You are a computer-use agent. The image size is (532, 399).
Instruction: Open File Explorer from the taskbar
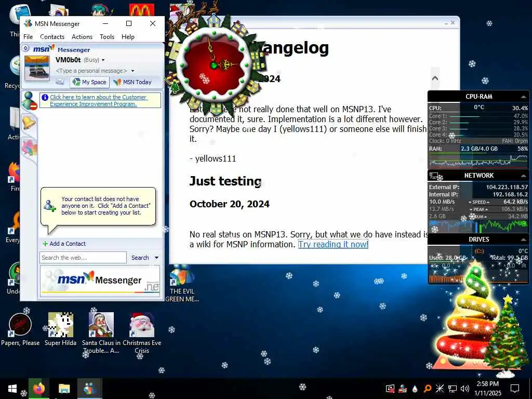64,389
